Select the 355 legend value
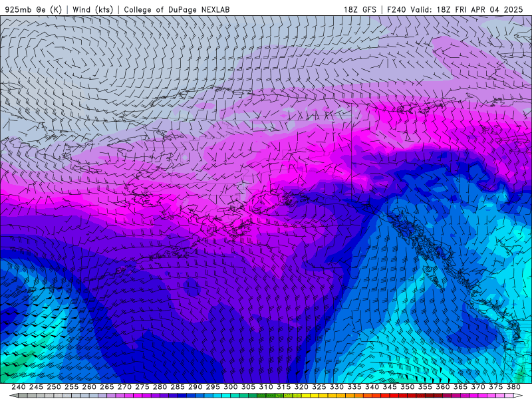 pos(425,387)
